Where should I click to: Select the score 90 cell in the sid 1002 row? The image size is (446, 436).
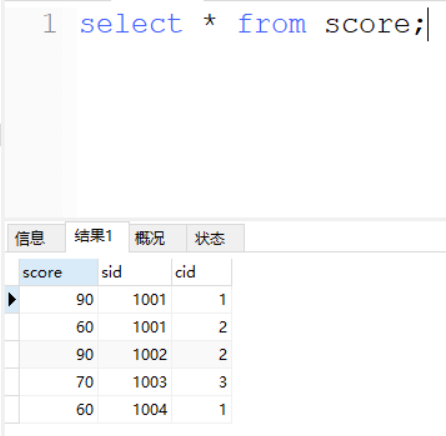tap(59, 354)
